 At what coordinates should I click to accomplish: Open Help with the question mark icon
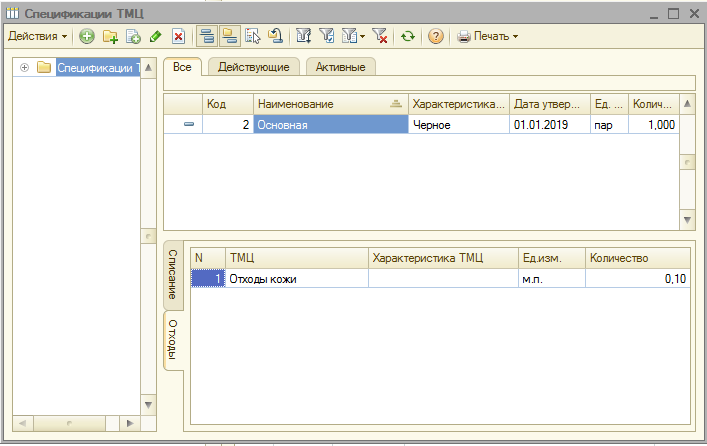point(436,36)
